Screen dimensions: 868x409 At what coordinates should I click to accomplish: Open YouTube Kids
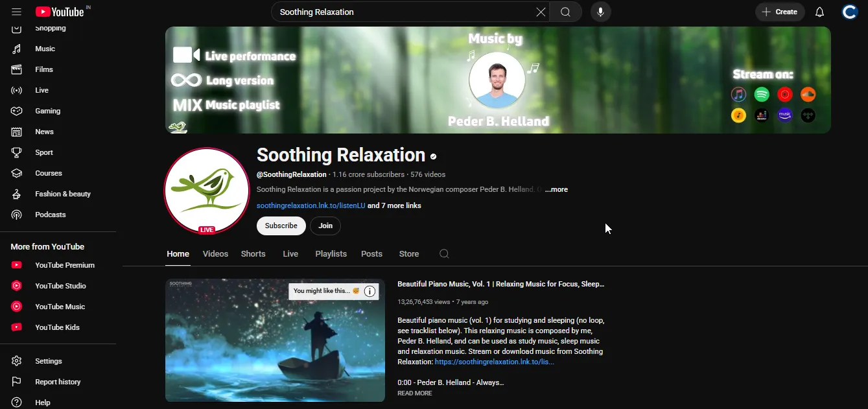click(58, 327)
